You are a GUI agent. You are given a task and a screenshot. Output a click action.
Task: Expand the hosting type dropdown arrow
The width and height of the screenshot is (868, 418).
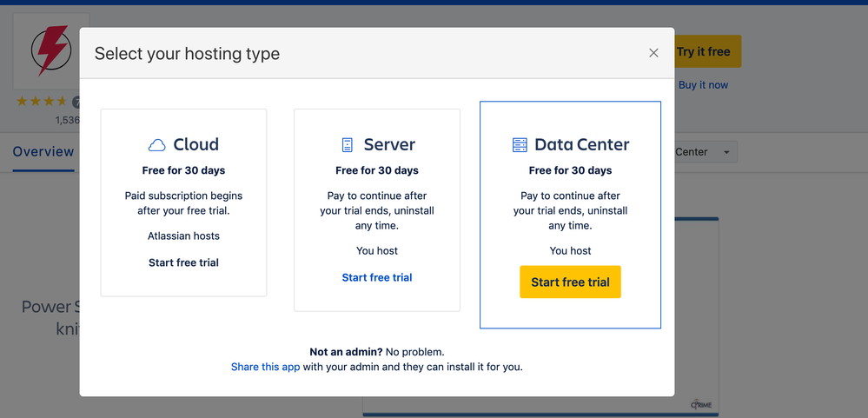pyautogui.click(x=726, y=152)
